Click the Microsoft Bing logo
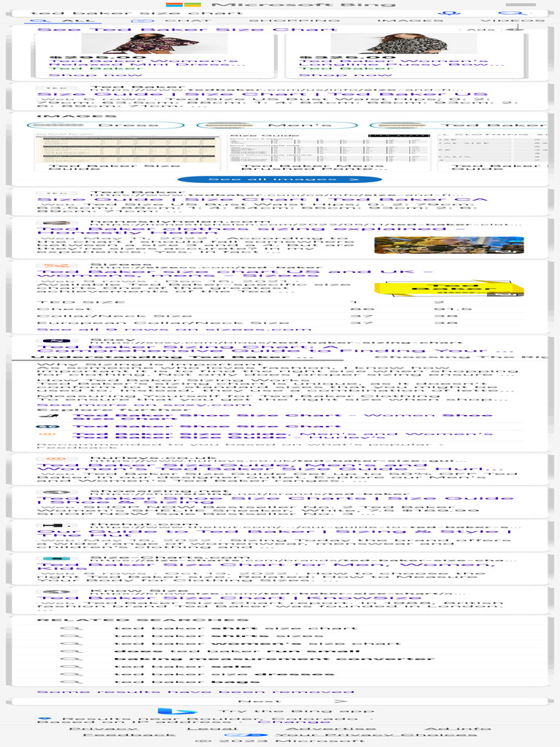560x747 pixels. point(281,4)
